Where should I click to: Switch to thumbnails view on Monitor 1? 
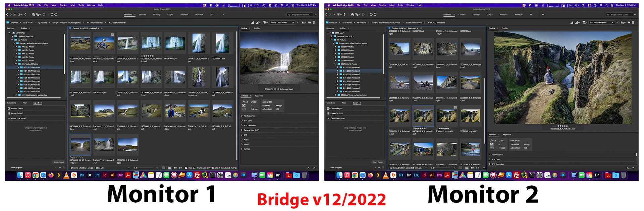click(170, 168)
